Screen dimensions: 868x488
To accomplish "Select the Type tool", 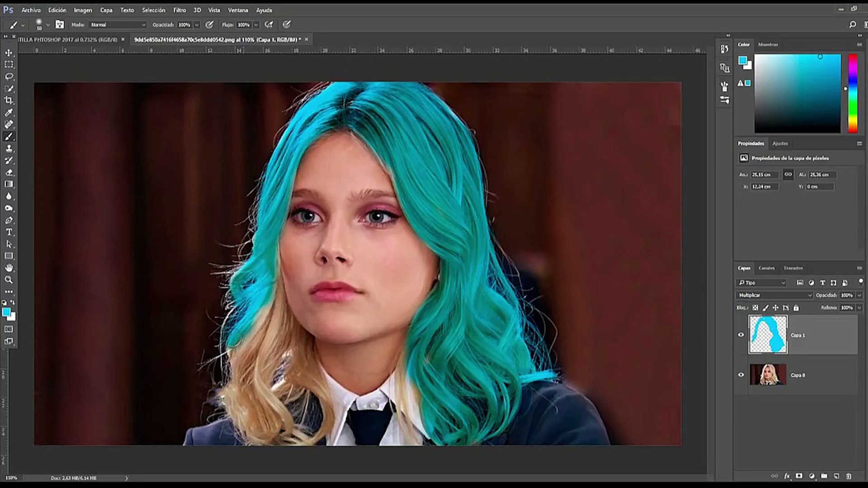I will tap(9, 232).
